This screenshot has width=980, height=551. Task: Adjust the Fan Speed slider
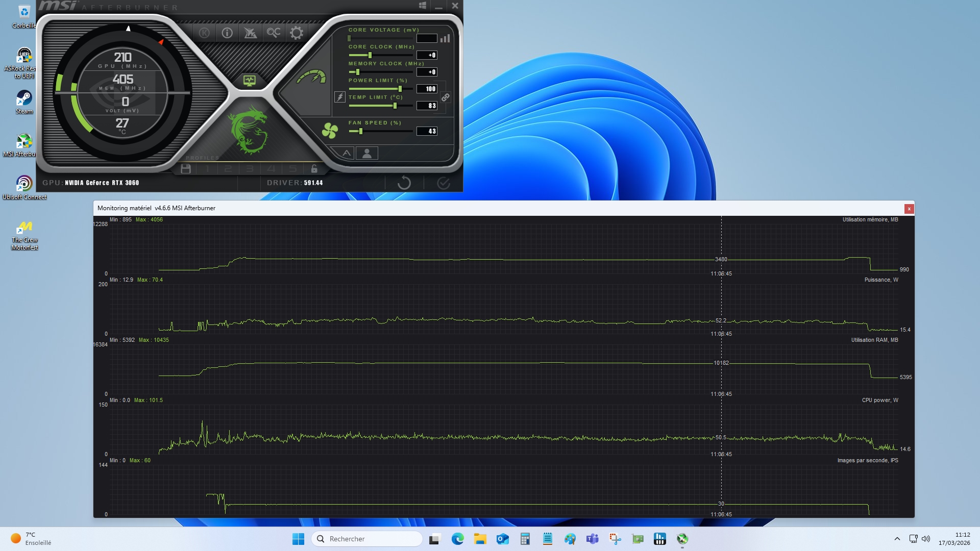tap(361, 131)
